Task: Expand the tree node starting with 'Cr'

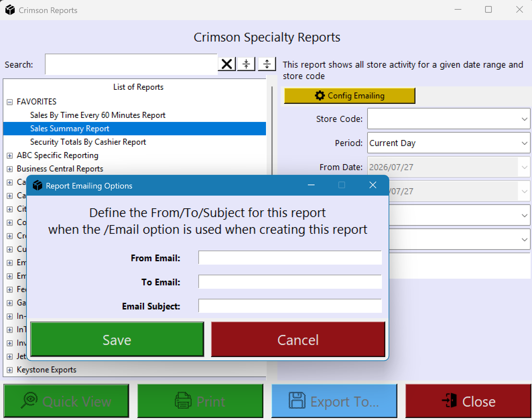Action: (x=10, y=236)
